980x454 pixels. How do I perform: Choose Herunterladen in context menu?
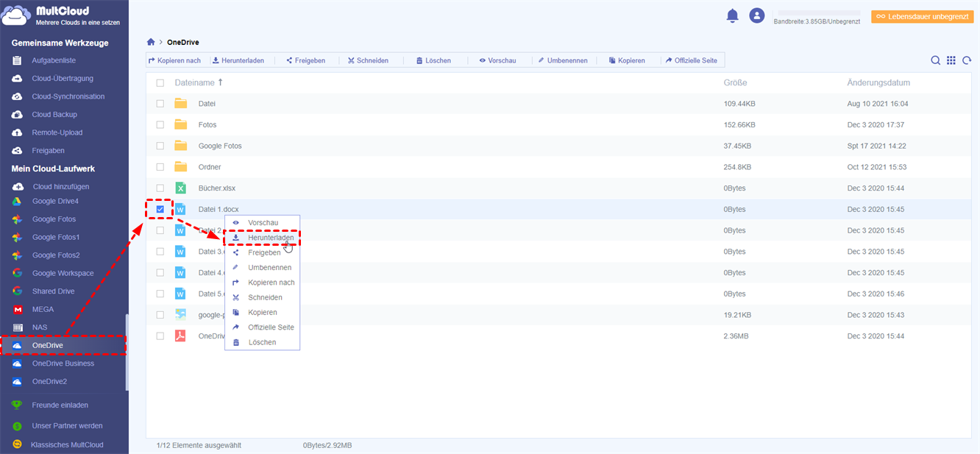(x=263, y=238)
